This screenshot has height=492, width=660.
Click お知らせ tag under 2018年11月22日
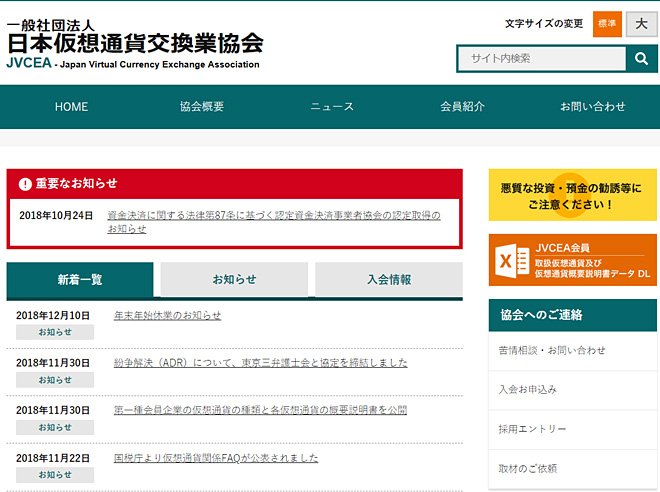55,475
